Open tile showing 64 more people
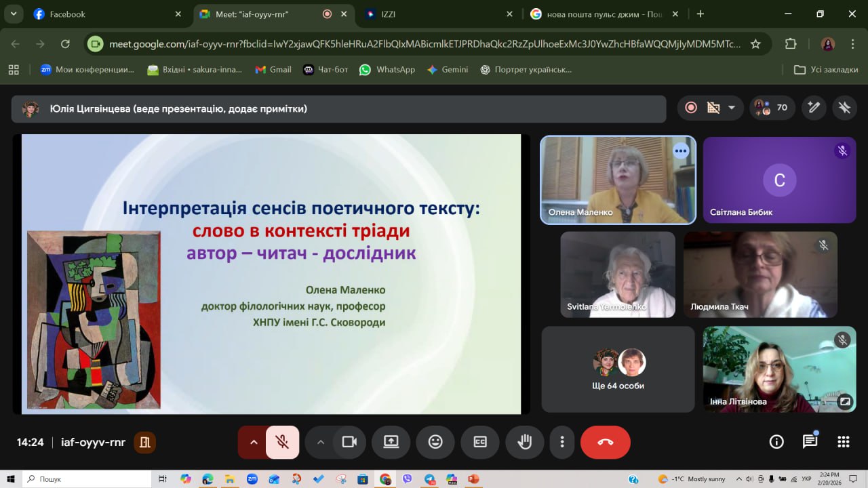Image resolution: width=868 pixels, height=488 pixels. (618, 369)
